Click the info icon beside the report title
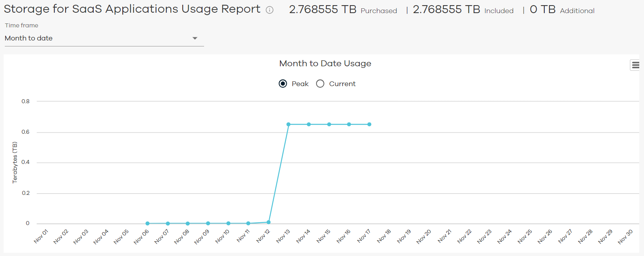Viewport: 644px width, 256px height. click(269, 10)
